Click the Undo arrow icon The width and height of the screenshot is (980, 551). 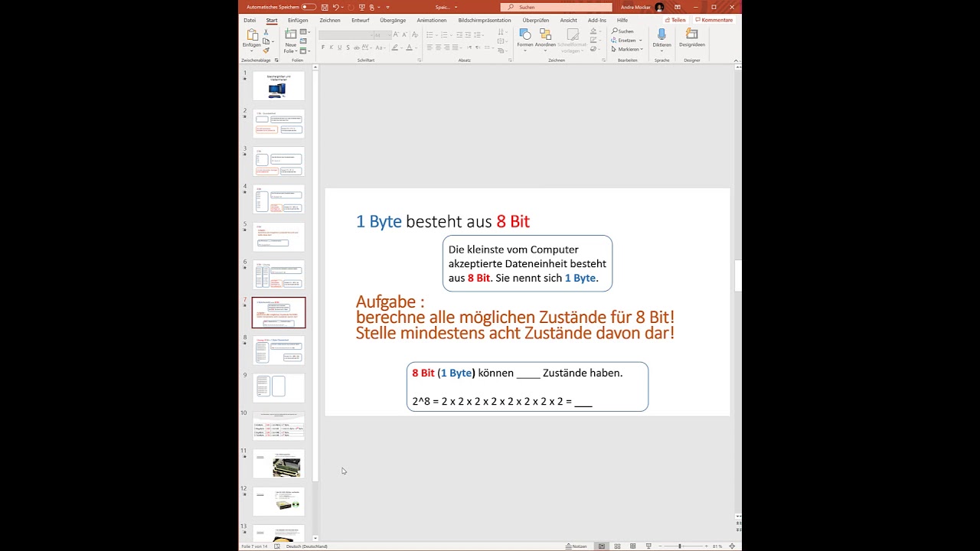coord(335,7)
